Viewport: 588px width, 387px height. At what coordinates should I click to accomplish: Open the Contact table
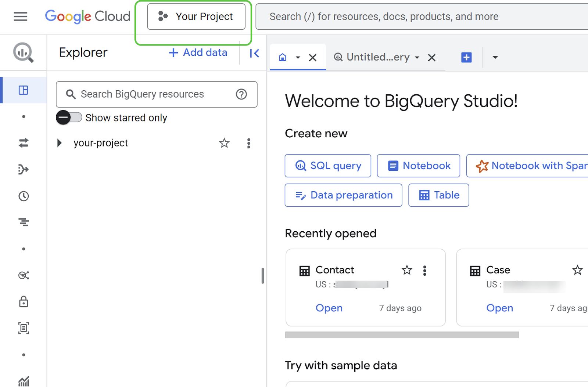coord(329,308)
